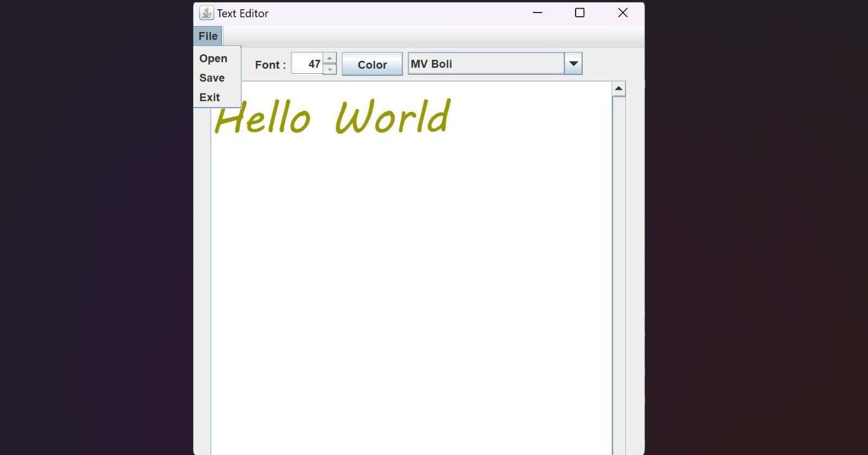Close the Text Editor window
868x455 pixels.
pyautogui.click(x=623, y=12)
